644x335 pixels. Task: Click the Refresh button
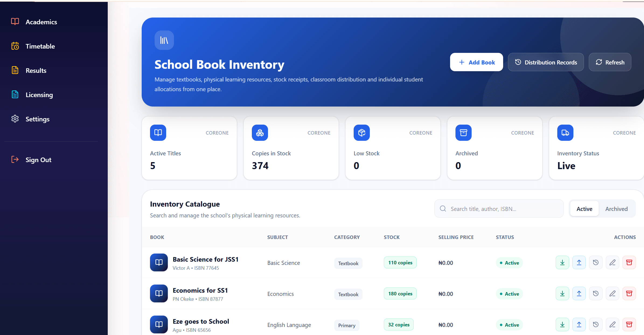click(610, 62)
